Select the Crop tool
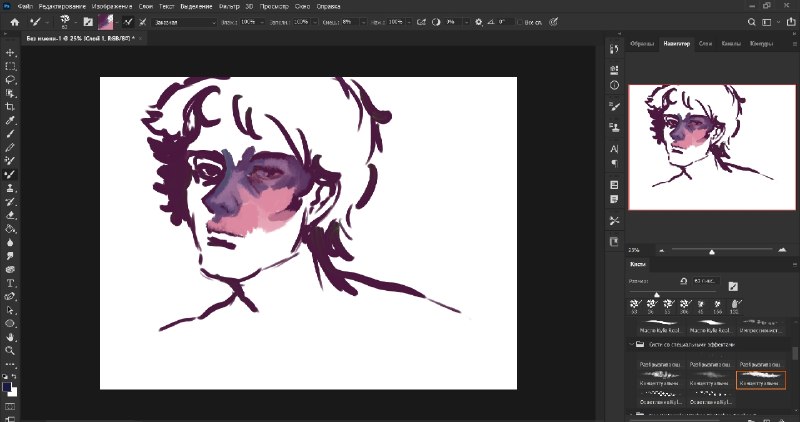Viewport: 800px width, 422px height. point(10,107)
